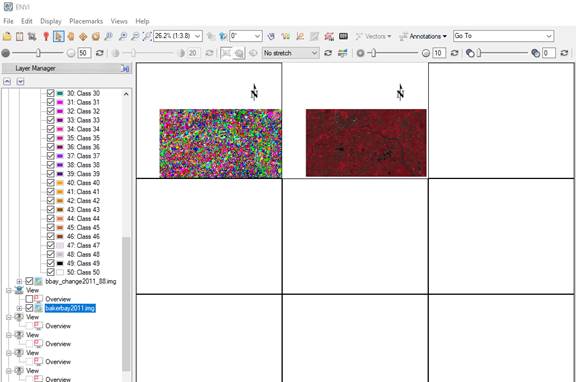Uncheck the bbay_change2011_88.img layer

pos(29,281)
